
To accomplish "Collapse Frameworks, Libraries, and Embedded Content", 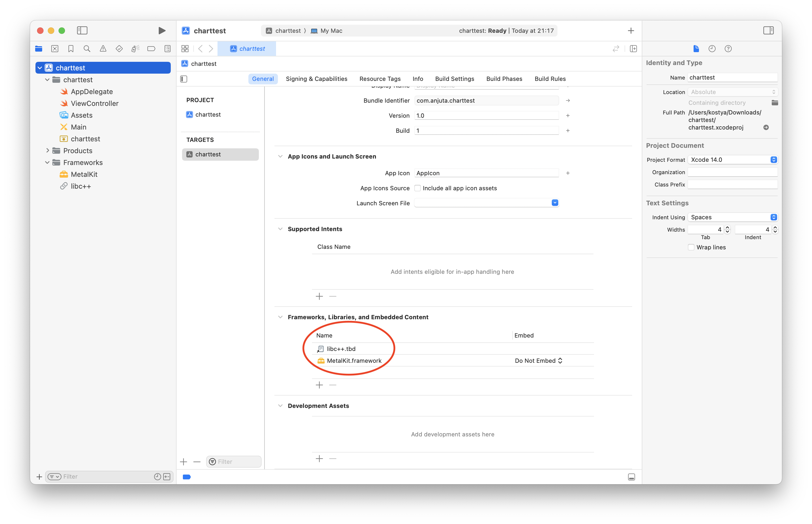I will (x=280, y=317).
